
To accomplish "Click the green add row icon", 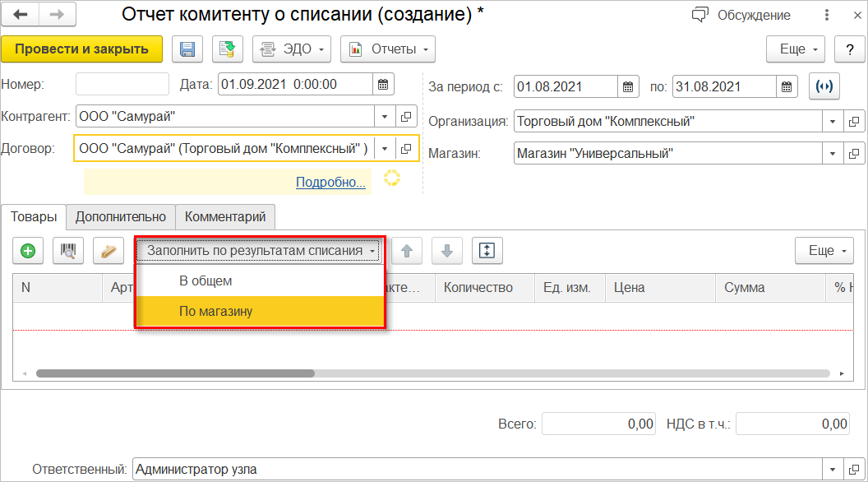I will click(28, 252).
